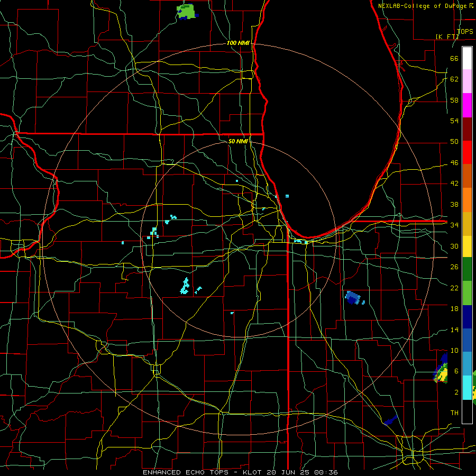Click the legend value "38"
Image resolution: width=476 pixels, height=476 pixels.
pos(454,204)
